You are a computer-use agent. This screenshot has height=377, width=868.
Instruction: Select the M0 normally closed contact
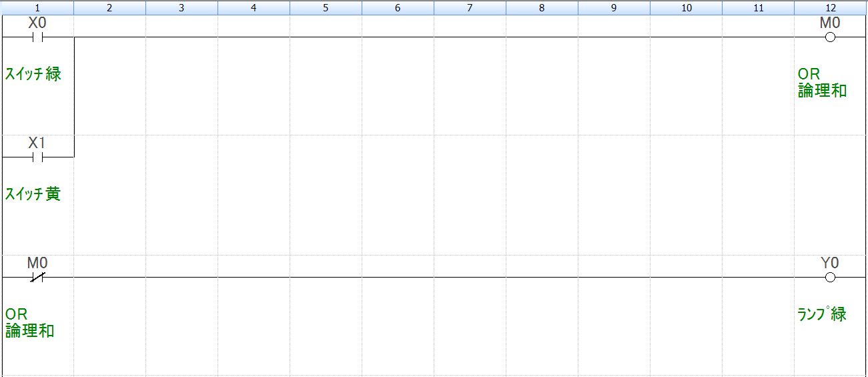pyautogui.click(x=37, y=278)
